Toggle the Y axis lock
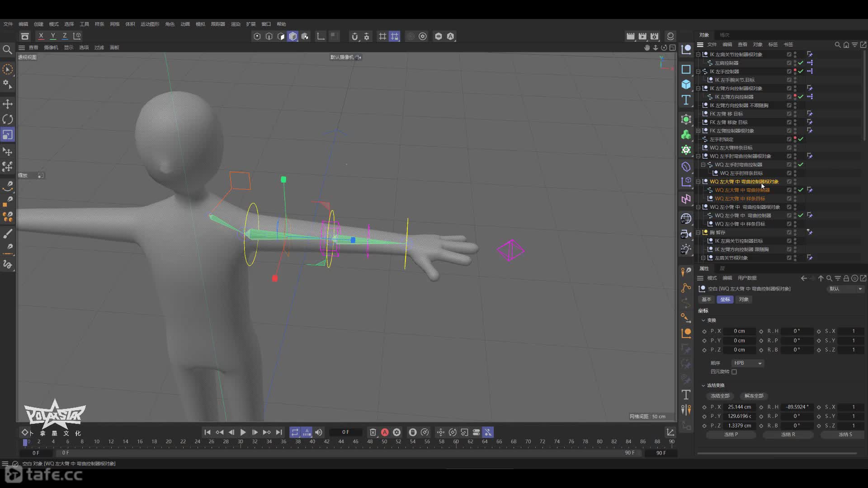 tap(53, 36)
